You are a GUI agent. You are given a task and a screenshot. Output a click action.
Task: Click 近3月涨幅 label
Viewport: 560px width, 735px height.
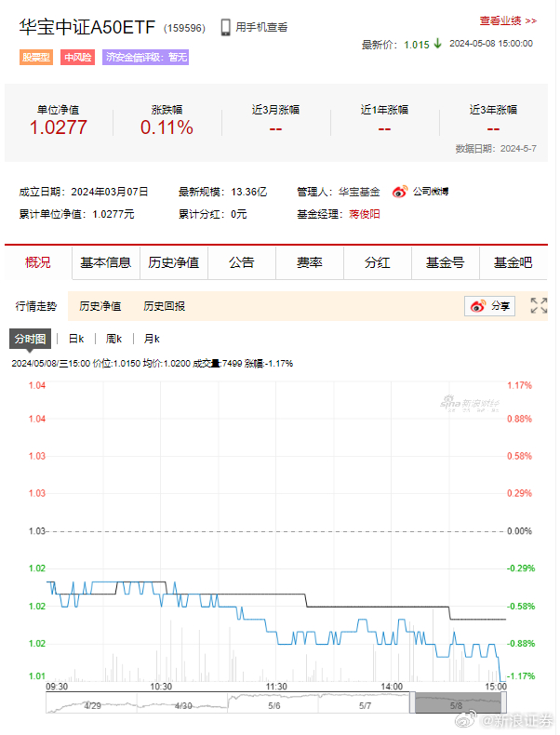(x=275, y=110)
